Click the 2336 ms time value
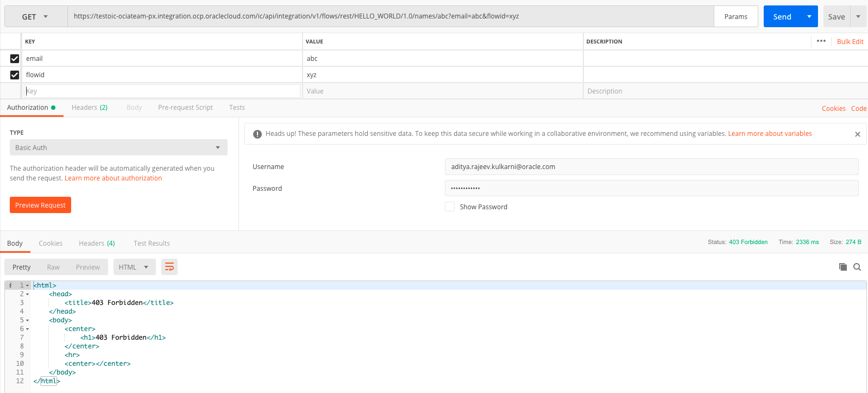The height and width of the screenshot is (393, 868). (807, 242)
